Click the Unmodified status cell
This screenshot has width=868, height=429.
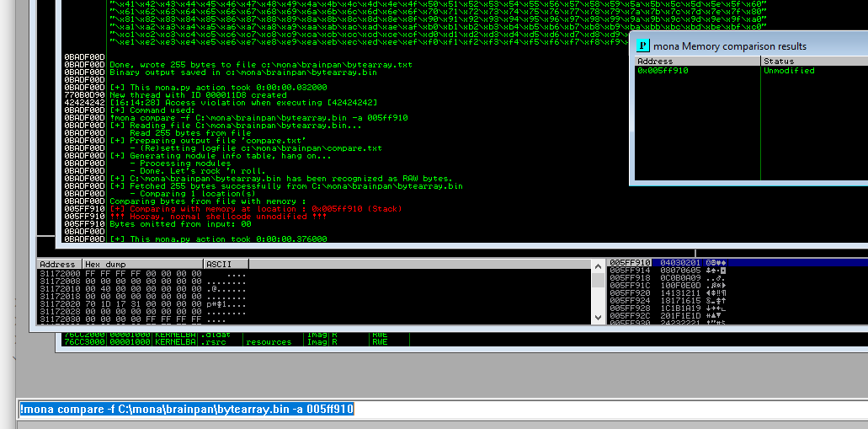[789, 71]
